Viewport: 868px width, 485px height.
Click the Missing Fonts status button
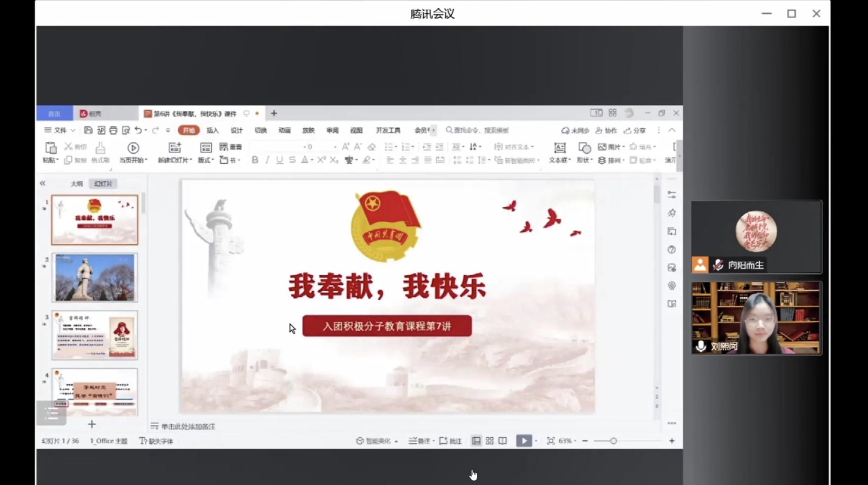click(x=156, y=441)
